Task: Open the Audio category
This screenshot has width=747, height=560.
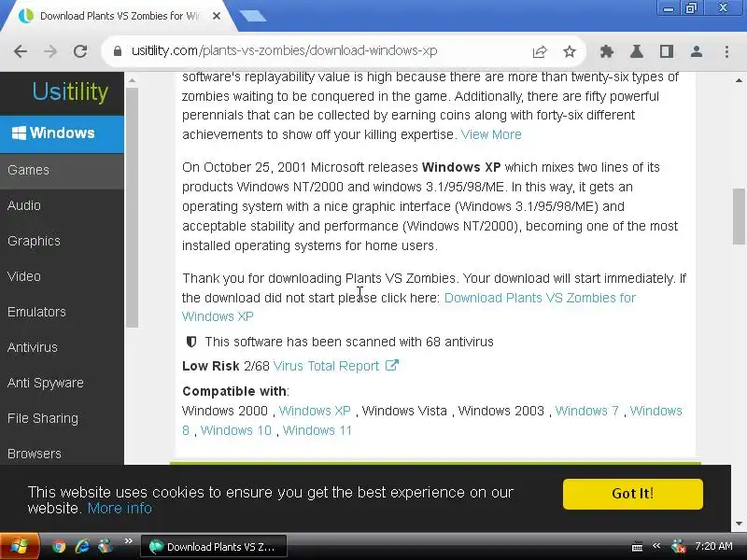Action: [x=62, y=205]
